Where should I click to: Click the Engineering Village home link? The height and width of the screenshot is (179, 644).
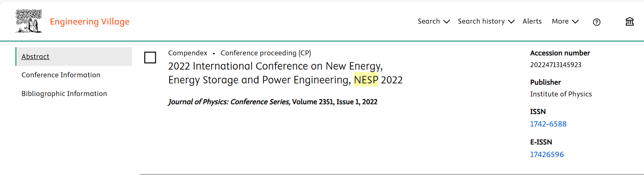89,22
